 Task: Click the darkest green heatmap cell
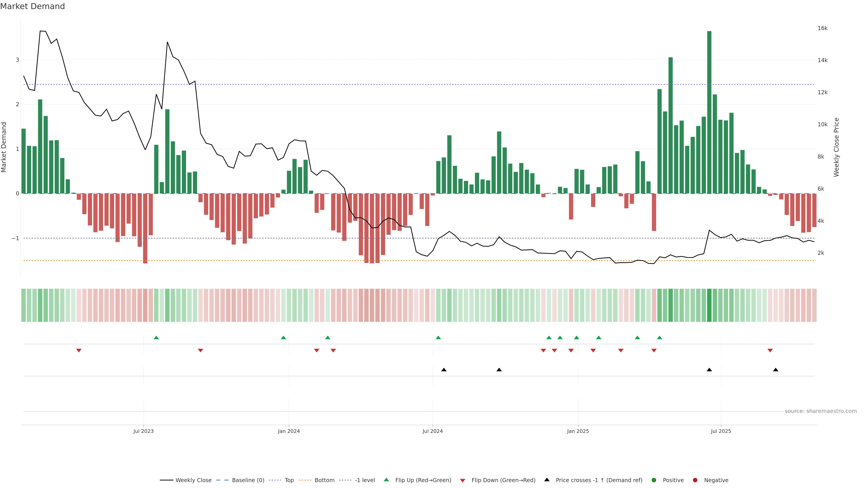[709, 305]
